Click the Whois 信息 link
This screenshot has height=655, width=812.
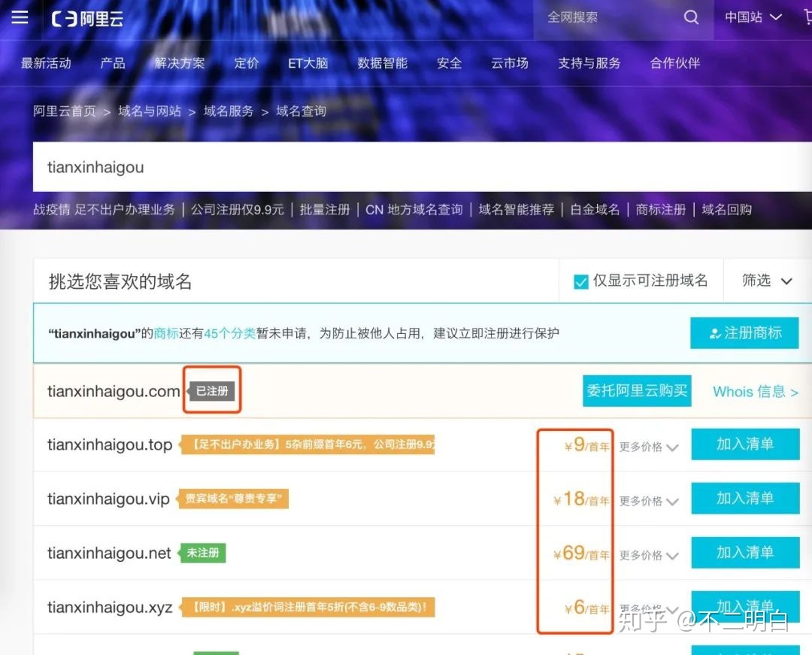(x=754, y=392)
